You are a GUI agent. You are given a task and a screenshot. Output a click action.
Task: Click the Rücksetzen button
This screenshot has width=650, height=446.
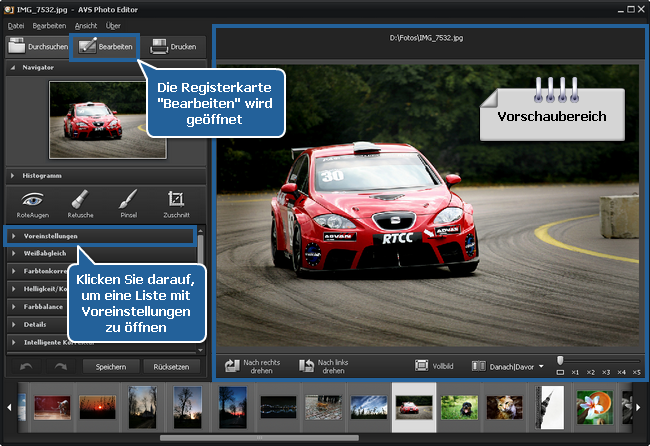click(x=171, y=366)
